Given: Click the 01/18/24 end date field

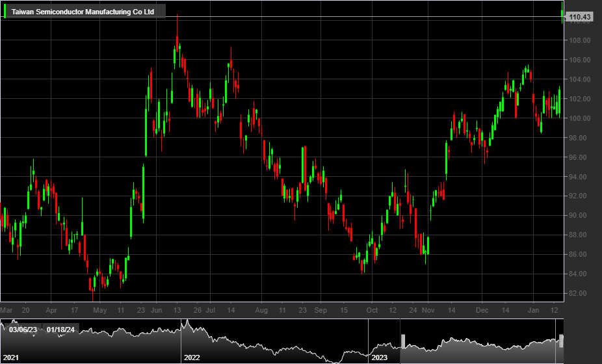Looking at the screenshot, I should point(60,330).
